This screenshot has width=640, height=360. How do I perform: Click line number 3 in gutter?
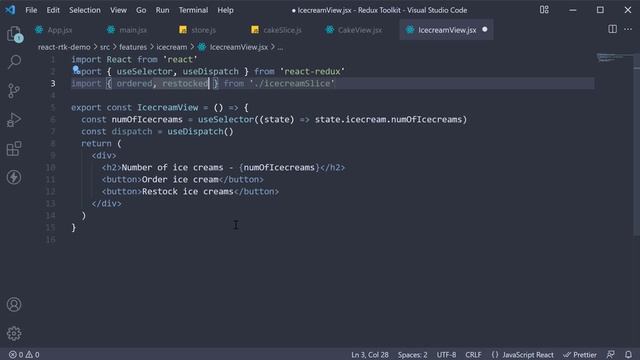(53, 83)
